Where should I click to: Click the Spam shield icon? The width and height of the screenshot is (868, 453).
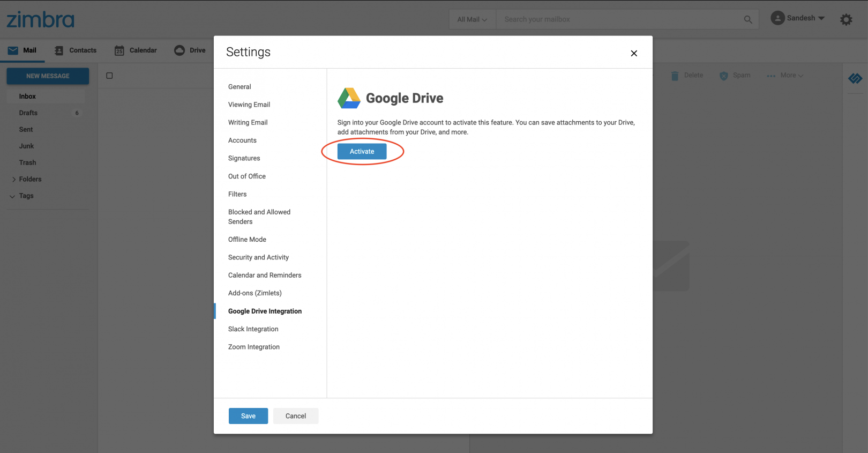point(724,76)
